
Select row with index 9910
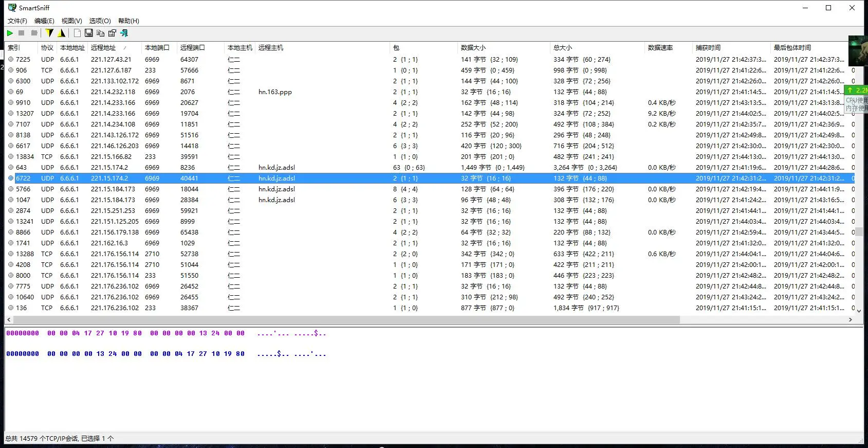tap(429, 102)
